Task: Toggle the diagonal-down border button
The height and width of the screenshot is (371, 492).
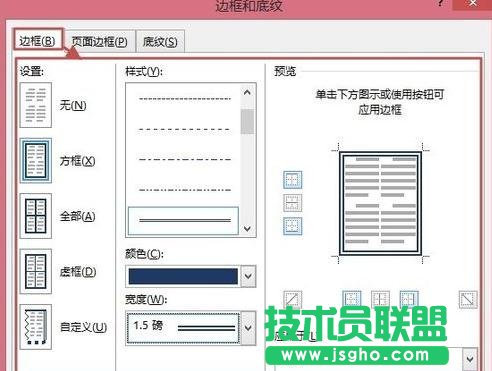Action: coord(468,299)
